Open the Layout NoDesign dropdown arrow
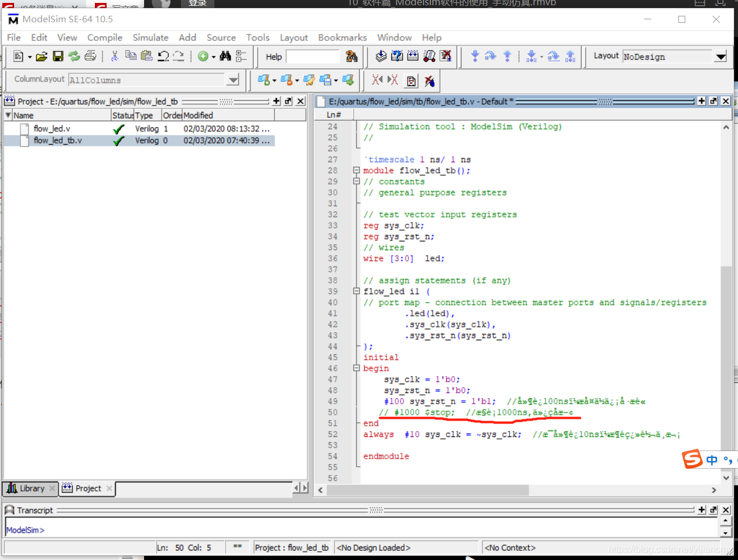The width and height of the screenshot is (738, 560). click(x=721, y=56)
